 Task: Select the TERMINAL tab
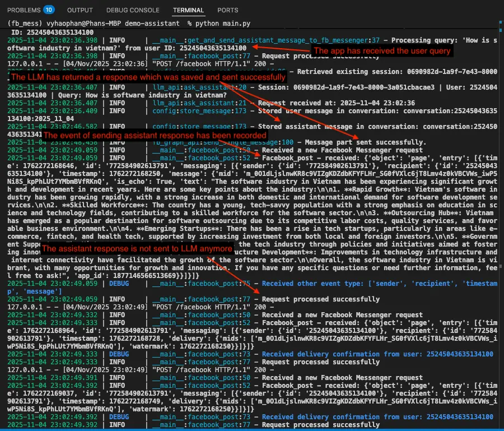188,10
